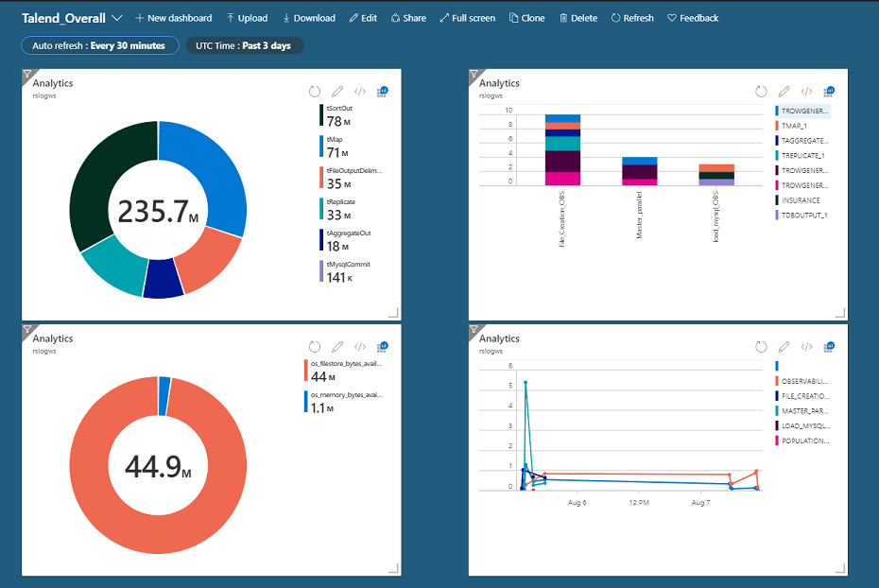Open the Auto refresh Every 30 minutes selector
This screenshot has height=588, width=879.
click(x=99, y=44)
